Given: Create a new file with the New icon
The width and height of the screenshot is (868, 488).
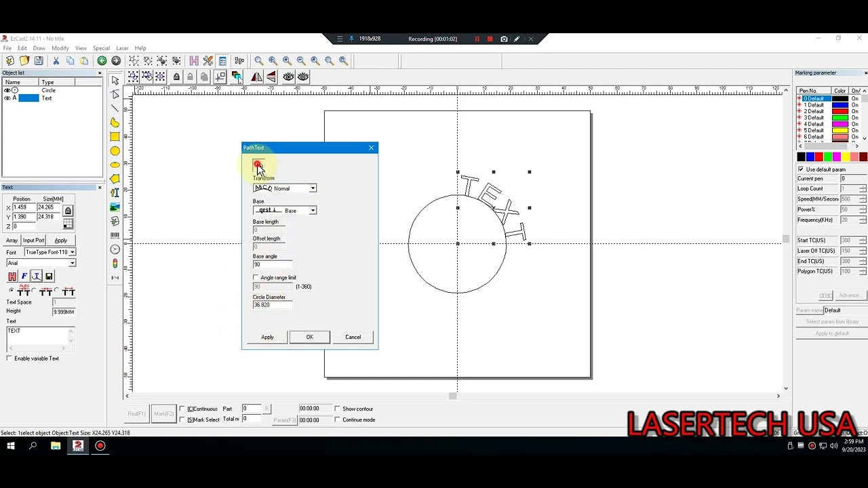Looking at the screenshot, I should click(x=9, y=61).
